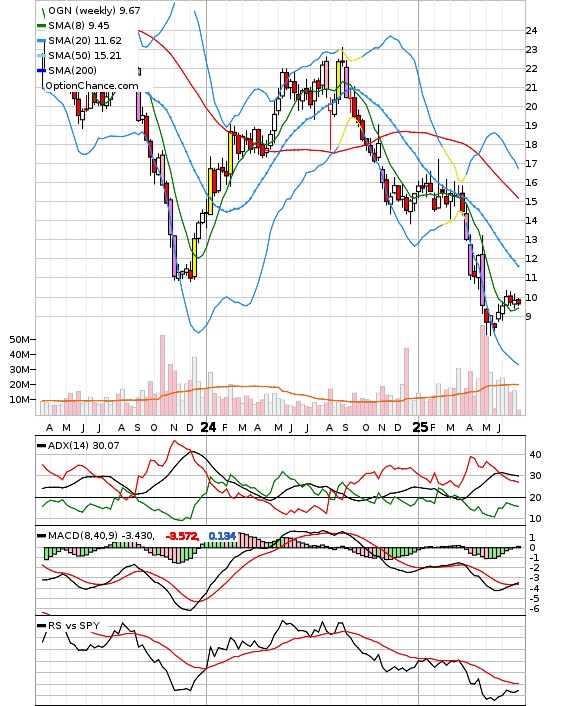The height and width of the screenshot is (706, 566).
Task: Click the 9 price level label
Action: (529, 317)
